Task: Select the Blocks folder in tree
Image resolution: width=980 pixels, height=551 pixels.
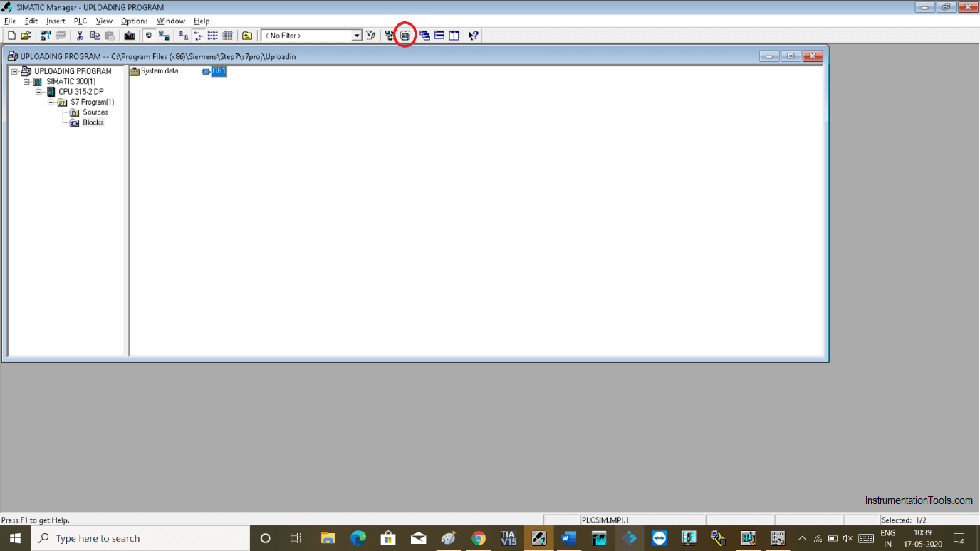Action: (x=93, y=122)
